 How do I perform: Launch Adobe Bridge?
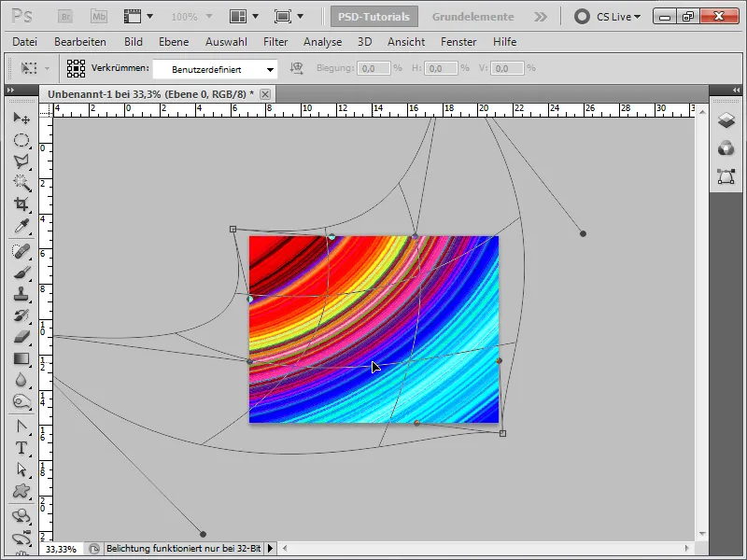(x=65, y=17)
